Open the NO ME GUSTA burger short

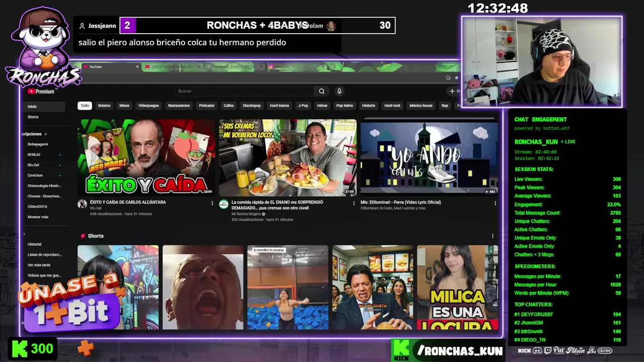tap(372, 287)
